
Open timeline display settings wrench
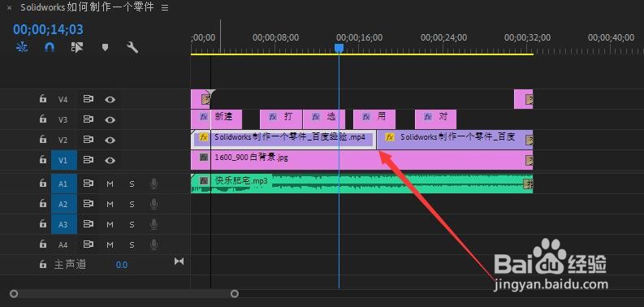coord(132,47)
